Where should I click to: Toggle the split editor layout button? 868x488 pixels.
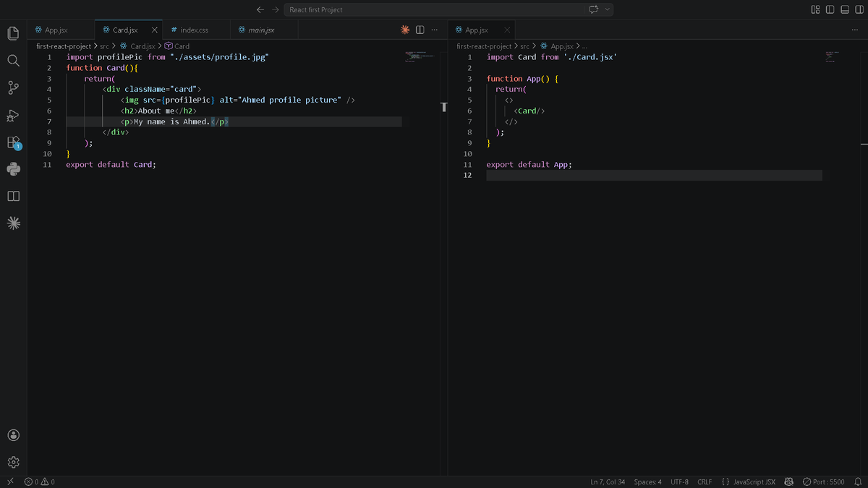click(420, 30)
